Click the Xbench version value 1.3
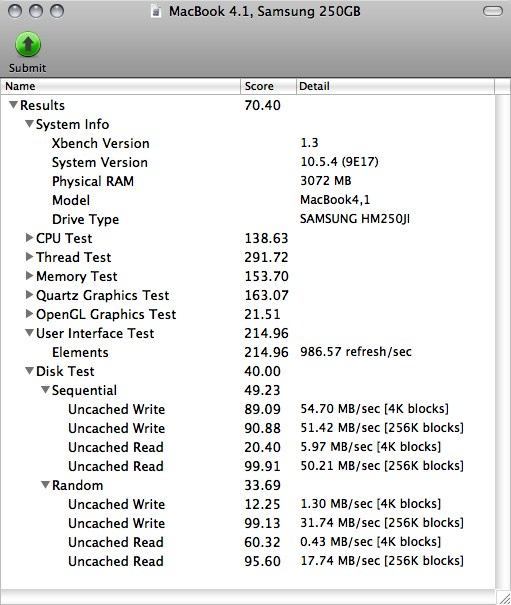The image size is (511, 605). tap(309, 143)
